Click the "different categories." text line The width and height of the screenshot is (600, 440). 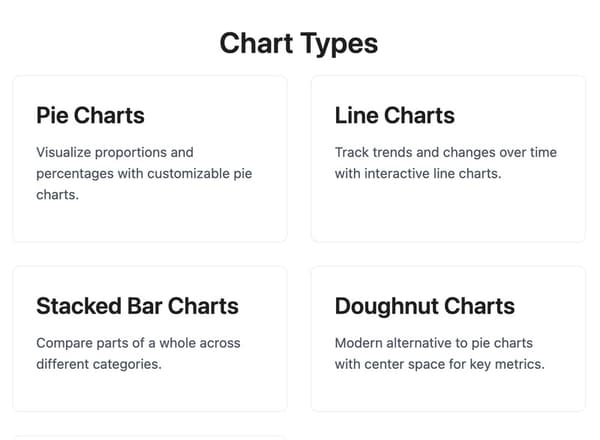point(99,364)
